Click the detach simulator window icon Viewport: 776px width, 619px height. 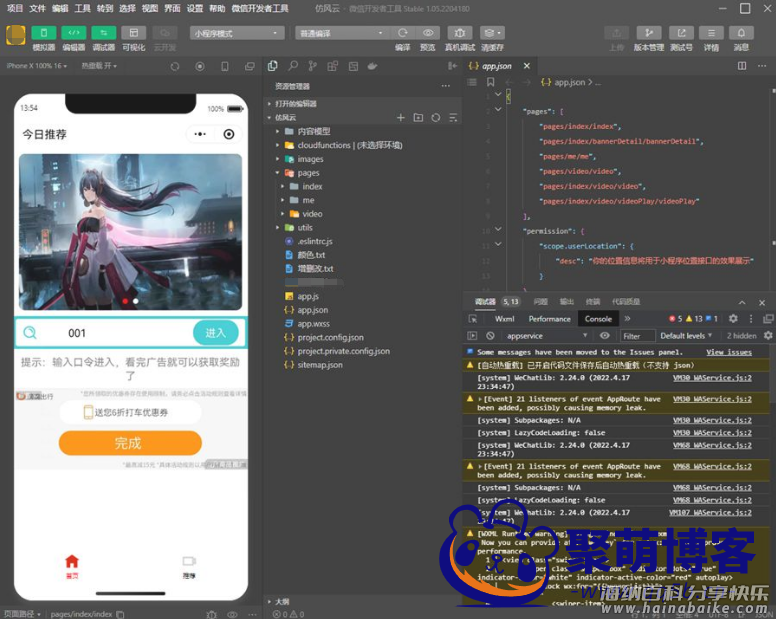250,66
